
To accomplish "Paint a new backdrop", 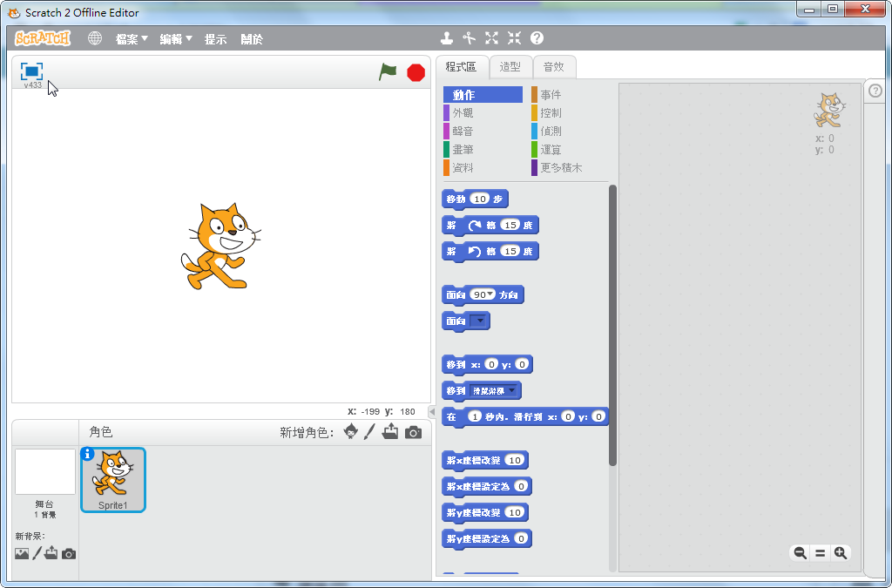I will click(x=37, y=553).
